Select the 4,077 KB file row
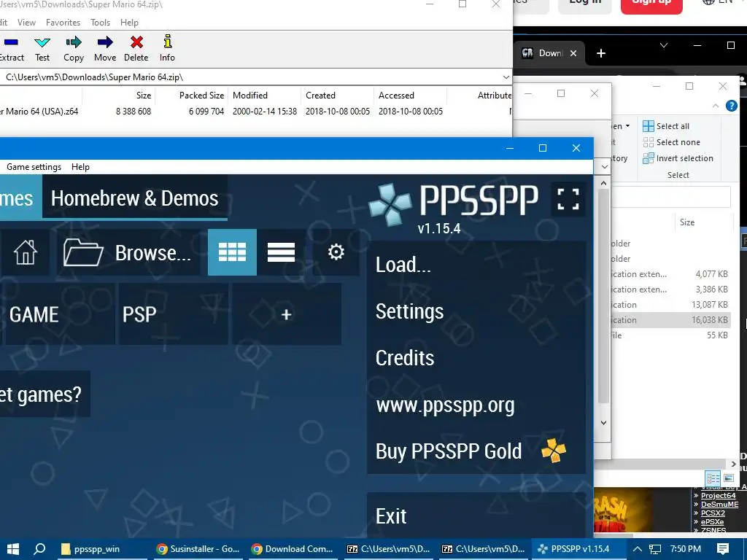This screenshot has height=560, width=747. (x=671, y=274)
